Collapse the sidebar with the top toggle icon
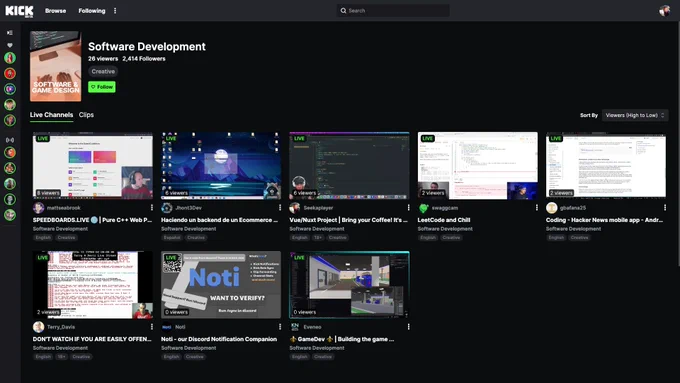 click(x=10, y=33)
